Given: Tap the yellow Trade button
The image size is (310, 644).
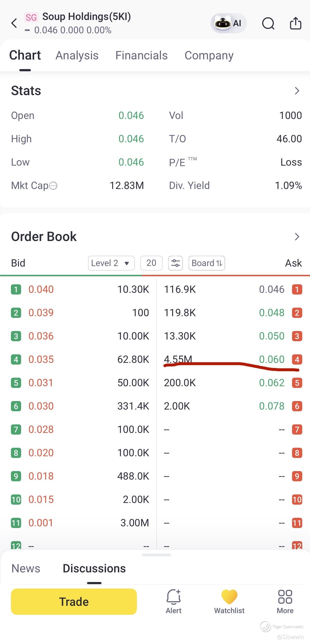Looking at the screenshot, I should (x=74, y=601).
